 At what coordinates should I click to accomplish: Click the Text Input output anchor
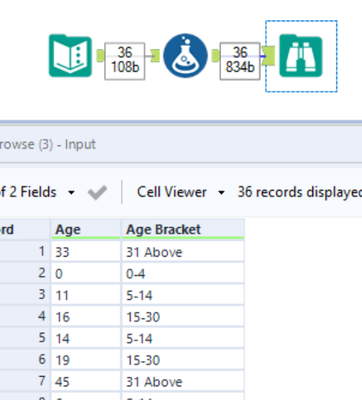[x=100, y=56]
